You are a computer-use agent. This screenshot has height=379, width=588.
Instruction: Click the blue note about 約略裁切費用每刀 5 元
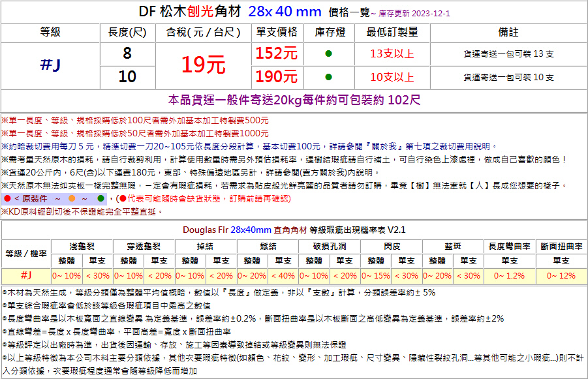250,147
